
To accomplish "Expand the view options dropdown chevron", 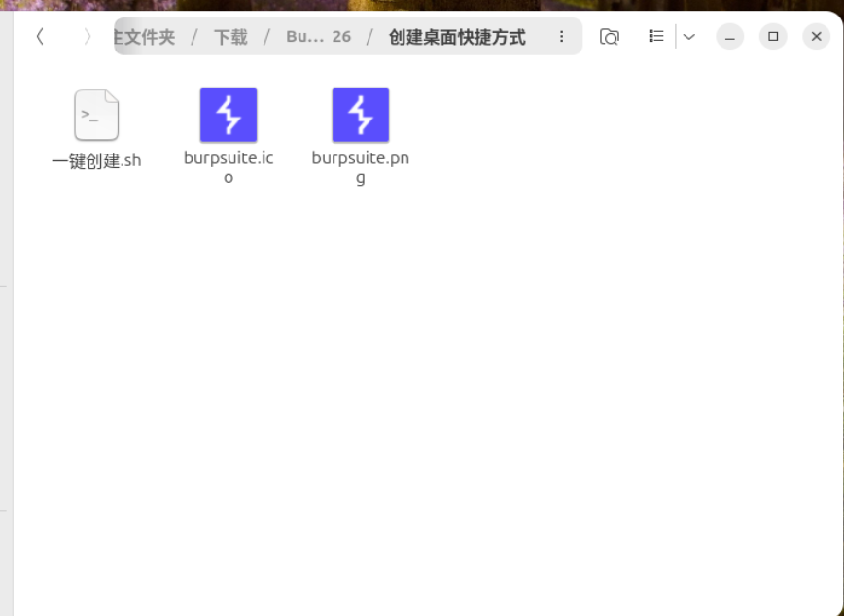I will tap(689, 37).
